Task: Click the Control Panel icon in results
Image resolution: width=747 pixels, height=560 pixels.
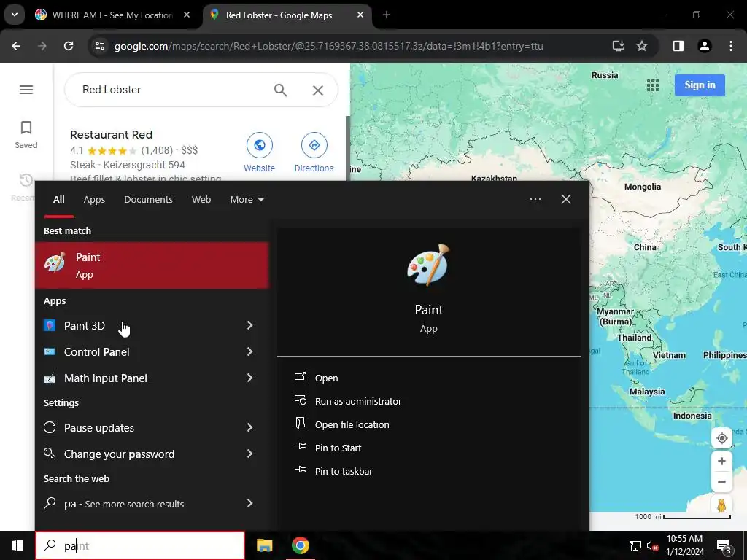Action: 50,351
